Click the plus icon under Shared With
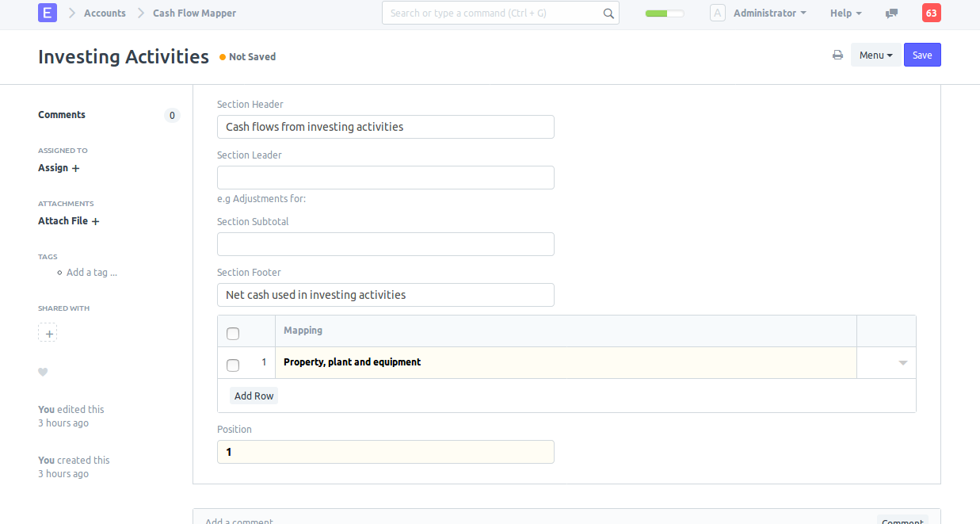Screen dimensions: 980x524 48,334
